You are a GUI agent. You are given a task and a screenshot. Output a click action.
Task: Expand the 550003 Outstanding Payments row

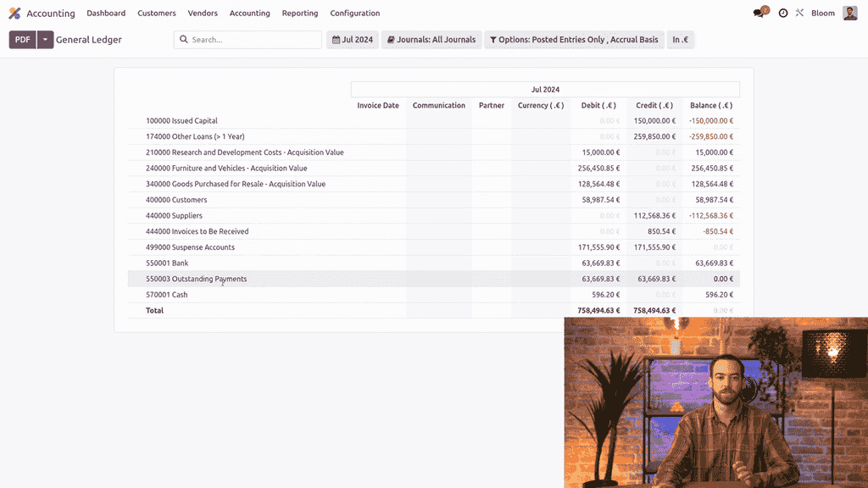point(196,279)
